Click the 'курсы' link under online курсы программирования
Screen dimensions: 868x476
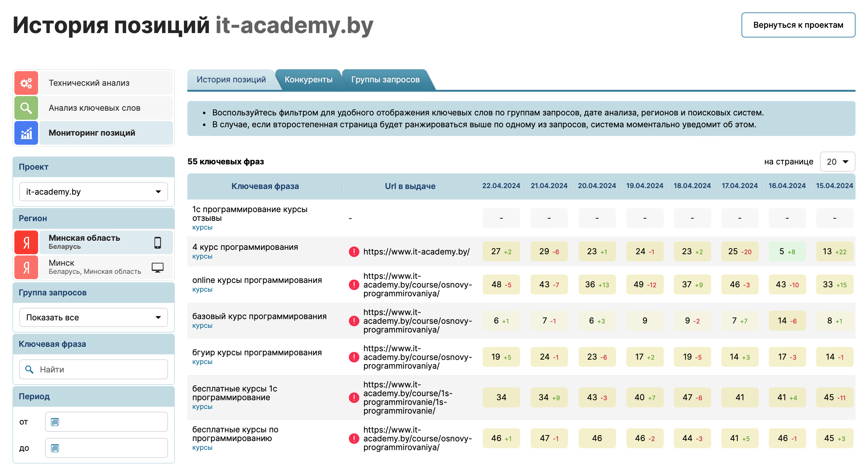pos(202,289)
